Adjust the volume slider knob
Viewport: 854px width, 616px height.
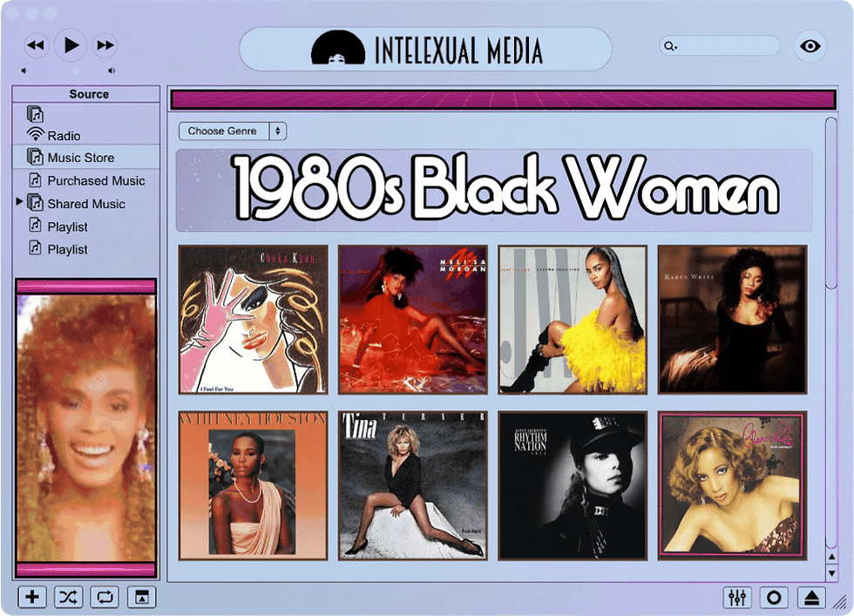click(76, 71)
